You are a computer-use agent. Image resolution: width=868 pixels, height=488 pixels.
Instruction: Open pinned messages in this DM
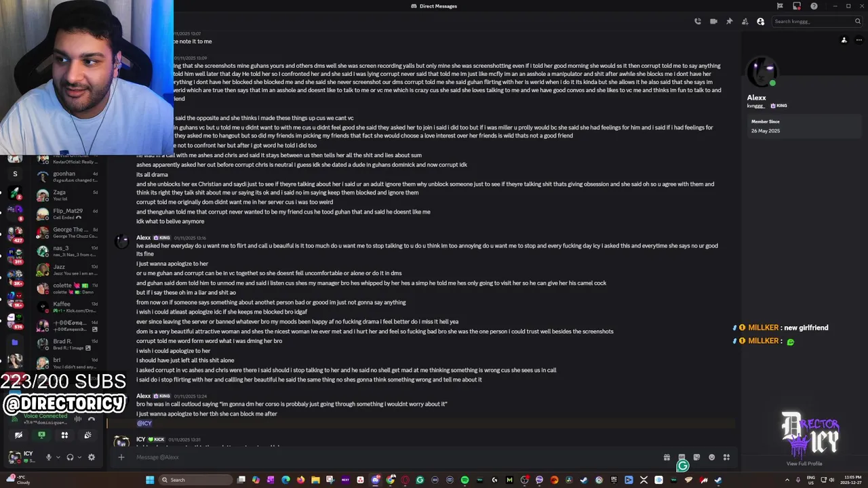[x=729, y=22]
